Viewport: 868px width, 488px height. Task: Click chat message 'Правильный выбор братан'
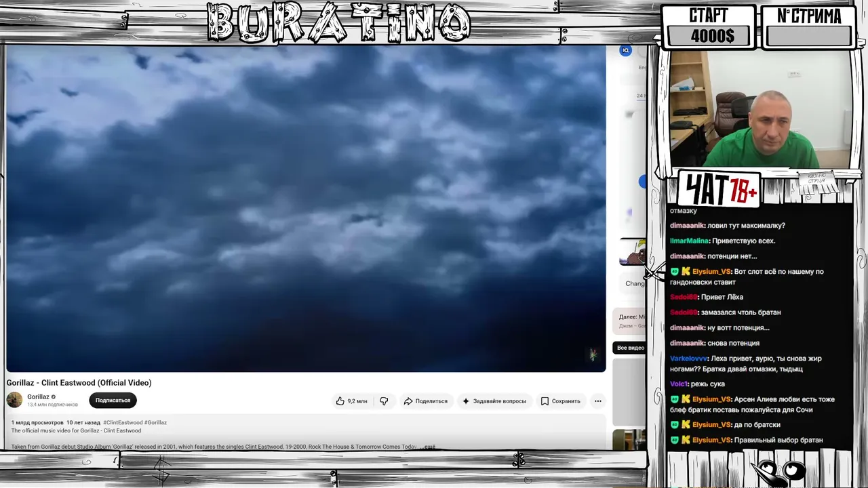point(779,440)
